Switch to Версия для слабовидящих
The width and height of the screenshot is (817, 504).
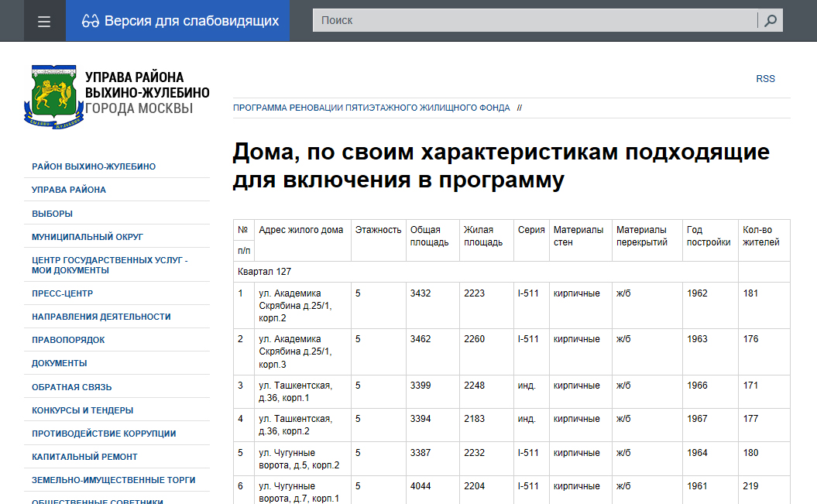click(191, 21)
